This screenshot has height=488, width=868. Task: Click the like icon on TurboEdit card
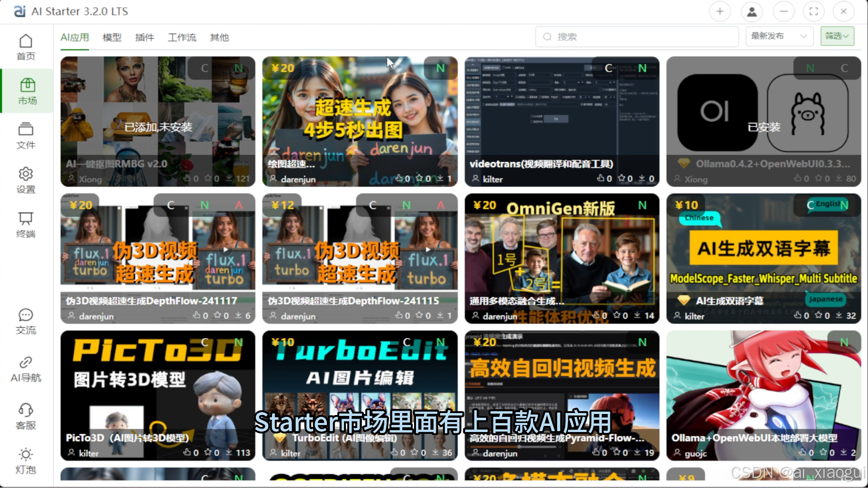[394, 452]
